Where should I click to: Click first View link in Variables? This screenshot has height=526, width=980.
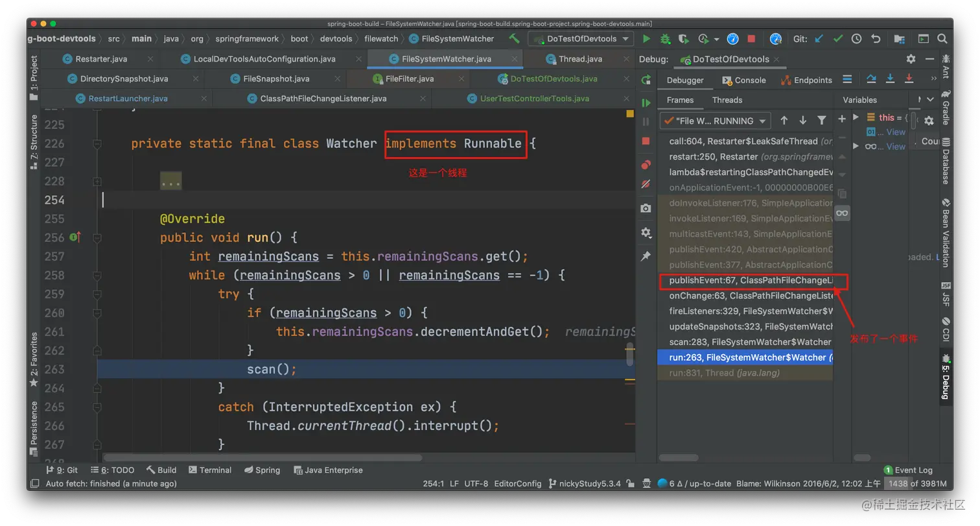point(896,132)
